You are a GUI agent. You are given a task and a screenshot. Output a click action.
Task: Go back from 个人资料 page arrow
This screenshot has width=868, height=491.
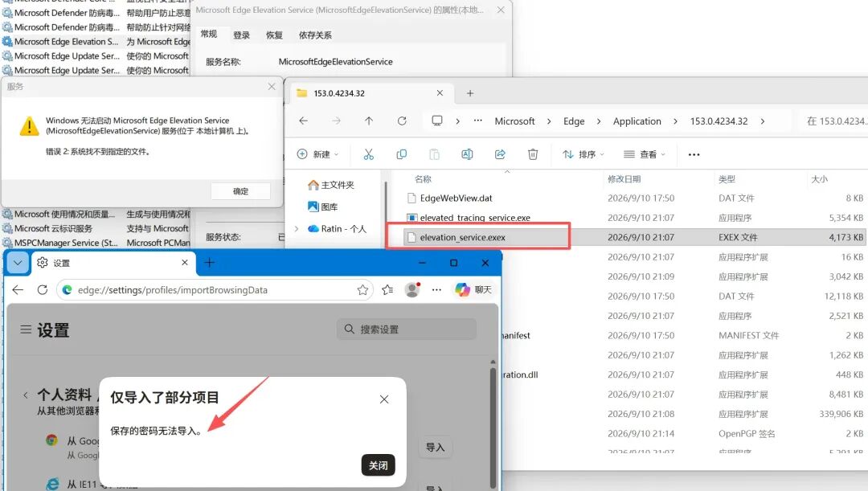26,395
